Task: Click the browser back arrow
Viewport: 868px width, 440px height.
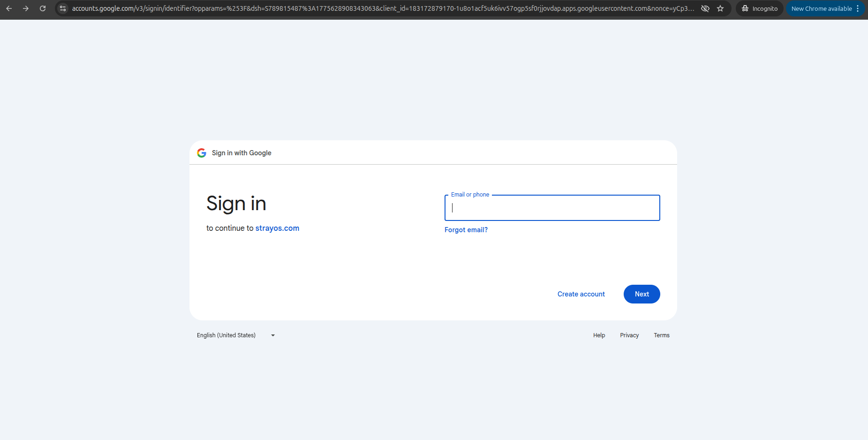Action: click(9, 8)
